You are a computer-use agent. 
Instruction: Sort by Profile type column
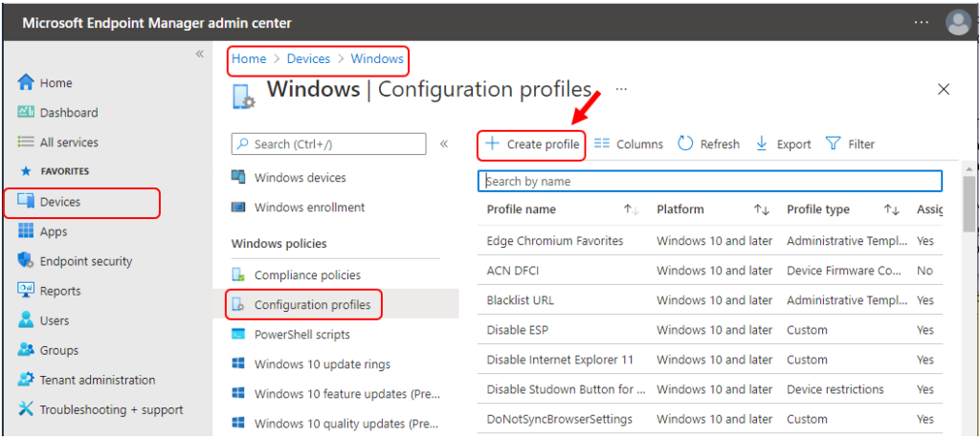tap(892, 210)
